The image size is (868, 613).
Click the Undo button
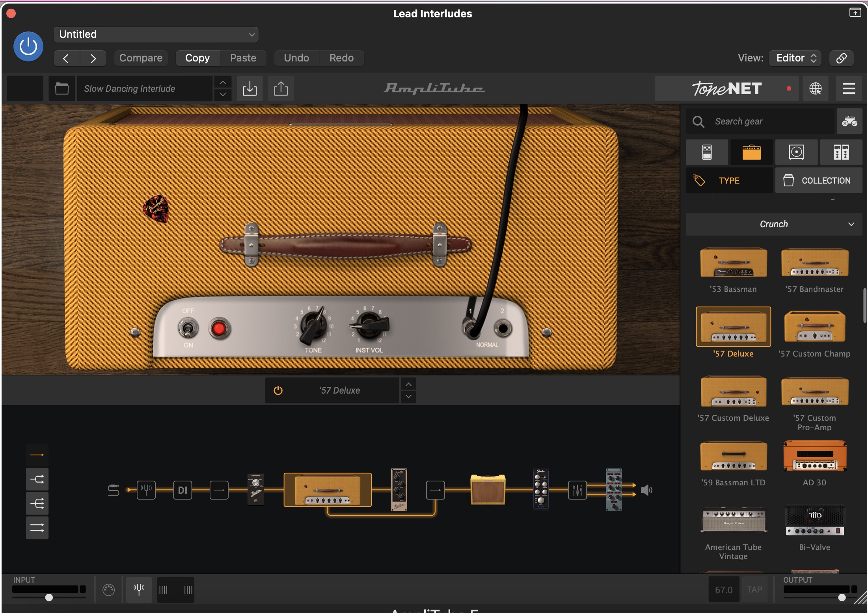click(x=296, y=58)
